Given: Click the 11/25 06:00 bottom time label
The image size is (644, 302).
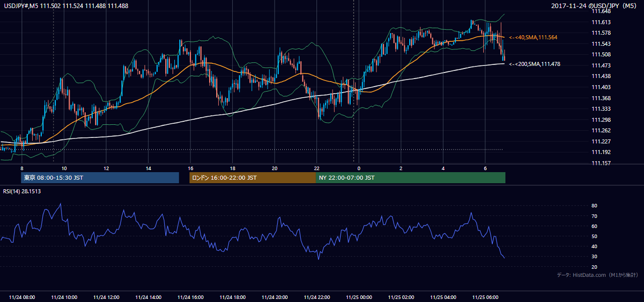Looking at the screenshot, I should point(485,297).
